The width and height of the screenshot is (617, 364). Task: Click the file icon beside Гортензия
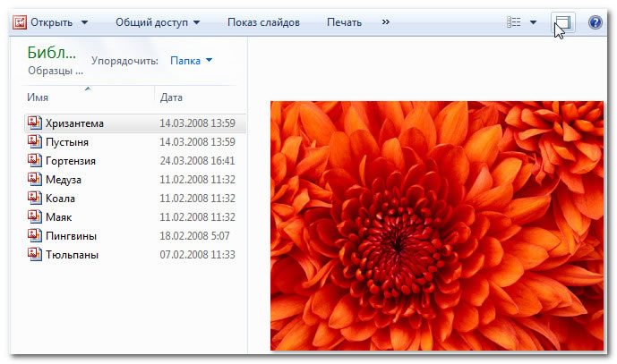34,161
